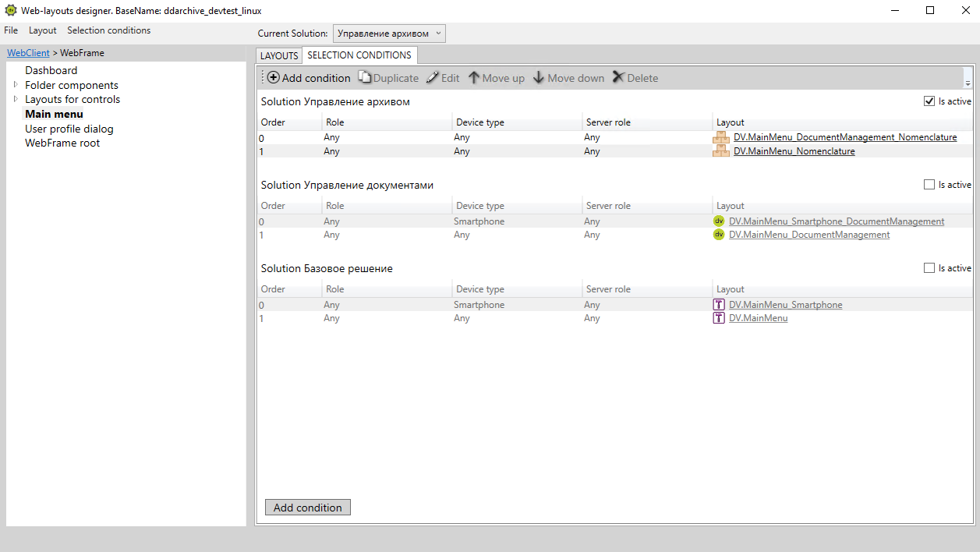Click the Delete X icon
This screenshot has width=980, height=552.
618,78
